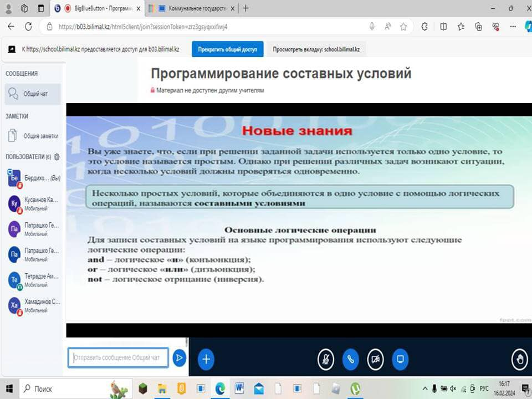The height and width of the screenshot is (399, 532).
Task: Open the blue plus actions menu
Action: click(206, 359)
